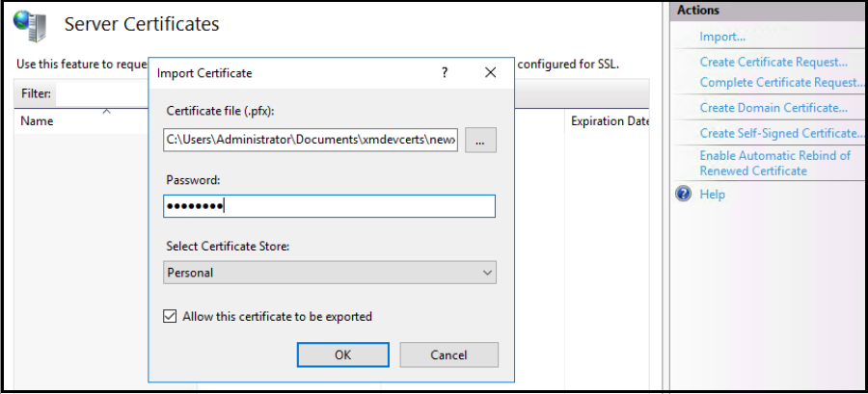The width and height of the screenshot is (868, 394).
Task: Click Import in the Actions pane
Action: point(722,37)
